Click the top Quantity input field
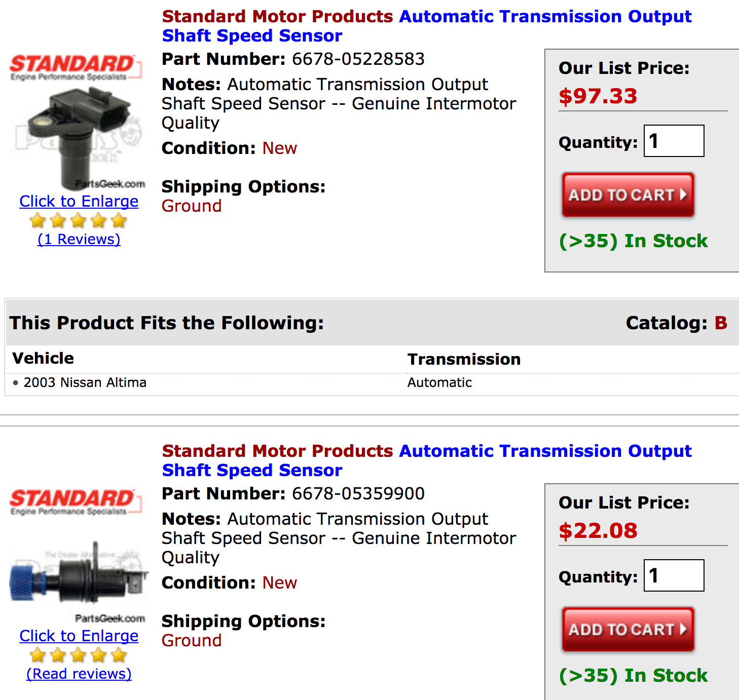The image size is (739, 700). pos(674,141)
